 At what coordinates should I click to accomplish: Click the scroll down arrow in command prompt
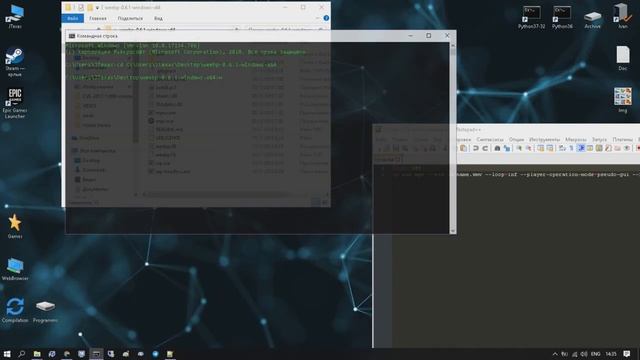point(453,231)
